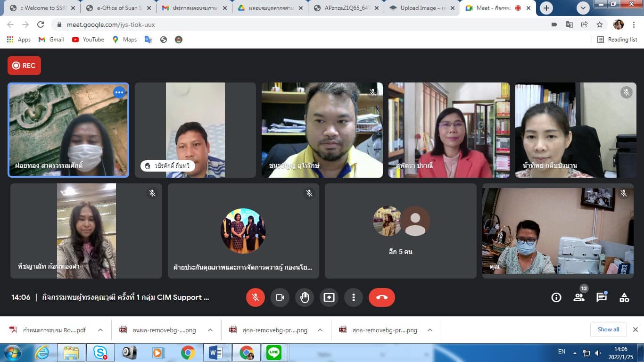Open the blue three-dot menu on first video tile
Image resolution: width=644 pixels, height=362 pixels.
click(x=119, y=92)
